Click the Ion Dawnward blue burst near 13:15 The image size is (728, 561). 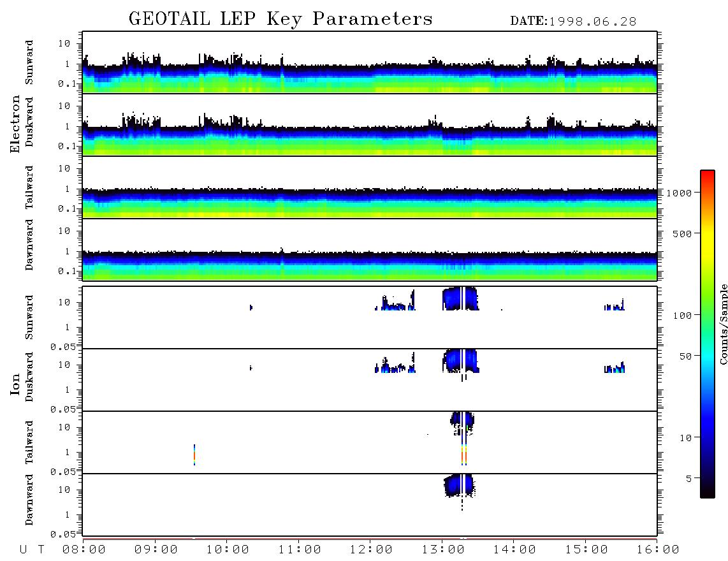[x=460, y=486]
